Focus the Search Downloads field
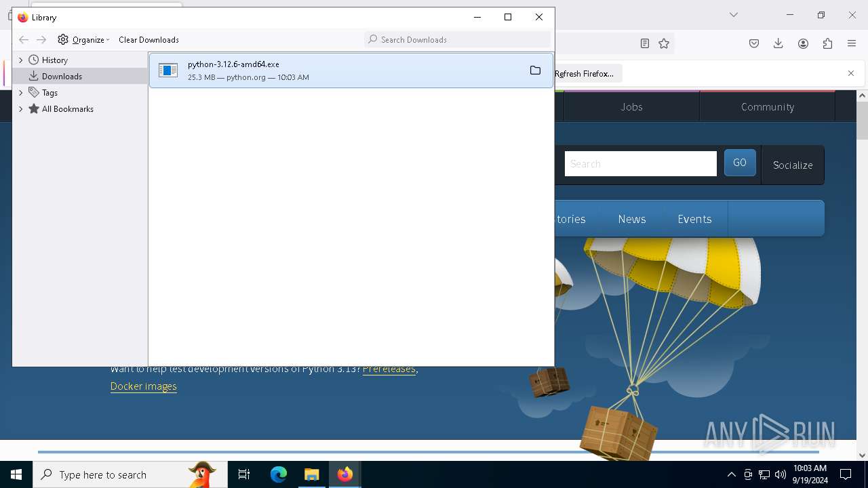Image resolution: width=868 pixels, height=488 pixels. click(x=458, y=40)
